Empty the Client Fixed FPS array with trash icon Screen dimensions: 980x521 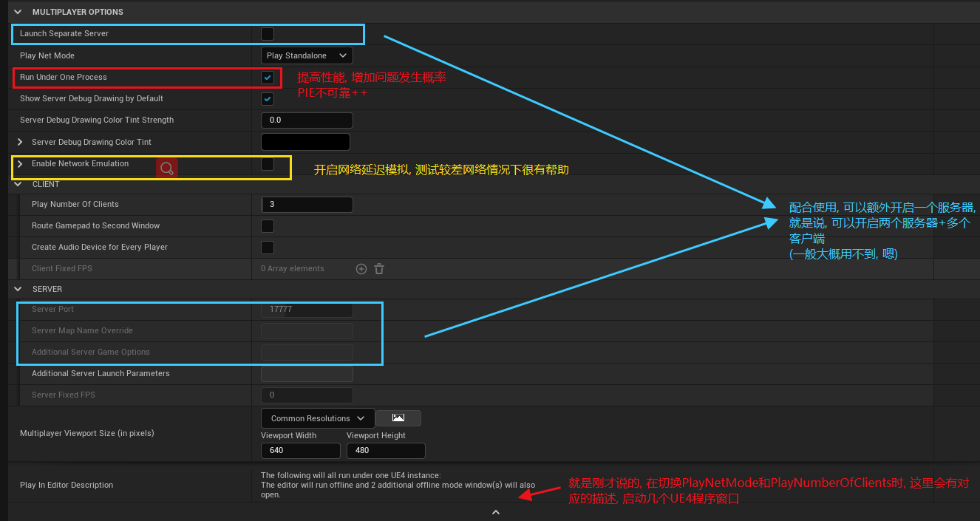(x=378, y=268)
